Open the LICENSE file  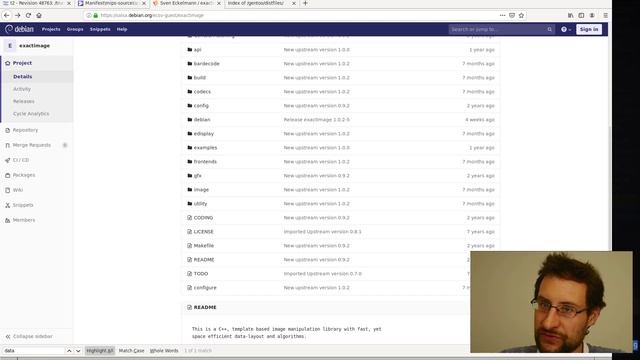pos(203,232)
